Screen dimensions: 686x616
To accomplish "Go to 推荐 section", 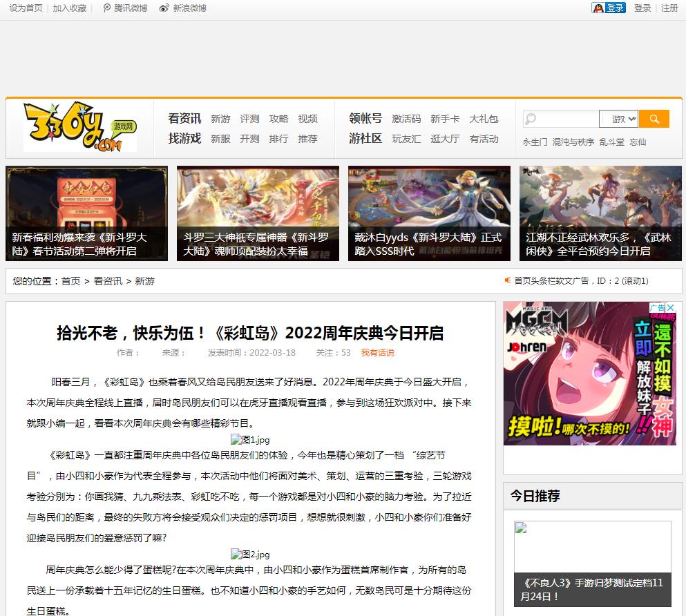I will tap(307, 139).
